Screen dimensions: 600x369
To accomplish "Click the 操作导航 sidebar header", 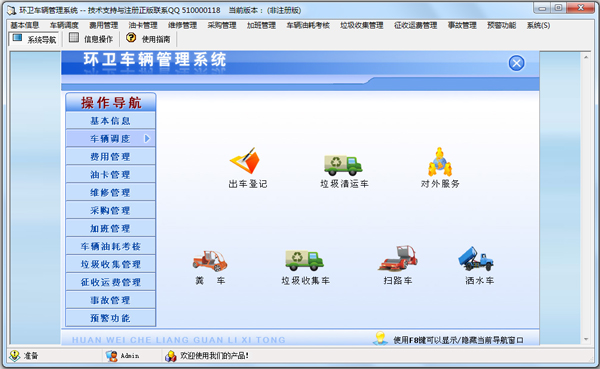I will (111, 102).
